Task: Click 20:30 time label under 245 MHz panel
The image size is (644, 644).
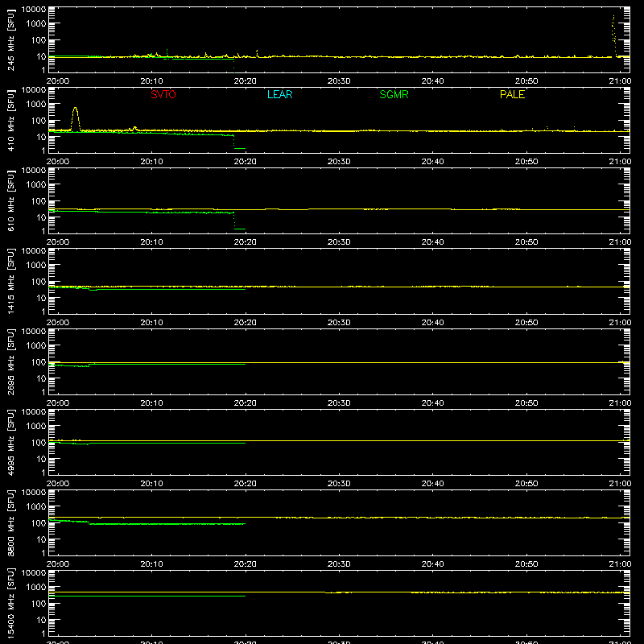Action: pos(339,81)
